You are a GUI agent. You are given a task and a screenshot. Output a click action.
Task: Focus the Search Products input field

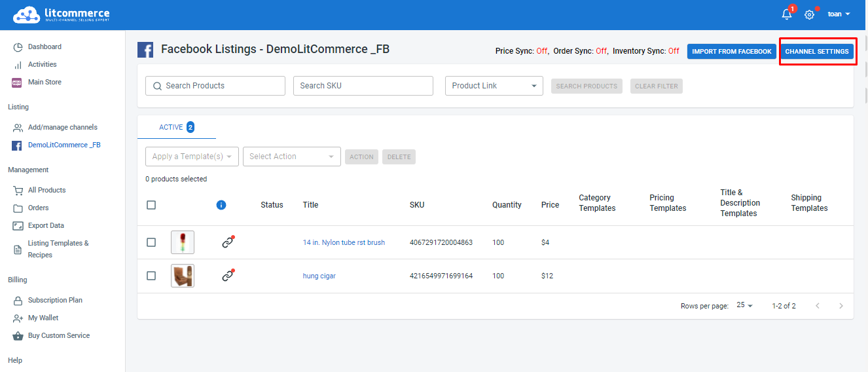[215, 86]
